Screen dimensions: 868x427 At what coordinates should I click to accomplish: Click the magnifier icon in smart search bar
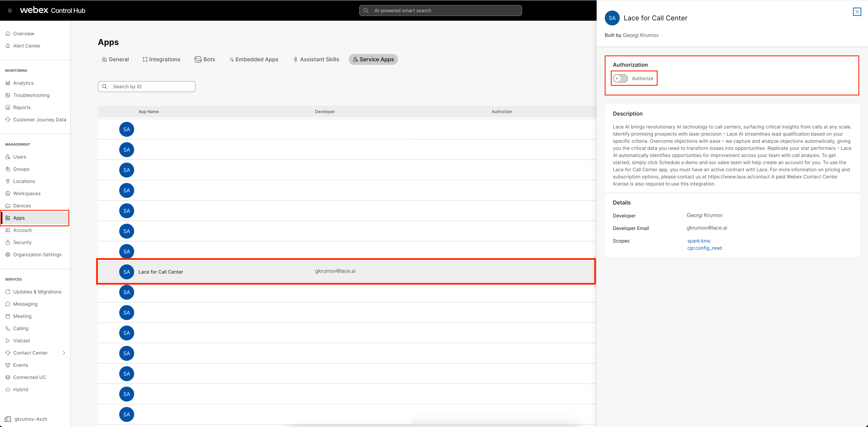(x=366, y=11)
